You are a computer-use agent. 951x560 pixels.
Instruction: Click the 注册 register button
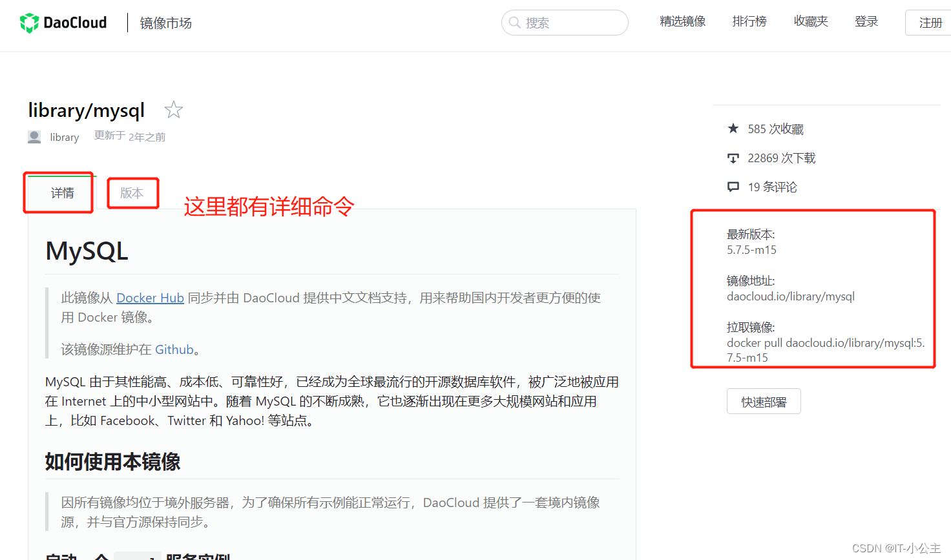coord(929,23)
